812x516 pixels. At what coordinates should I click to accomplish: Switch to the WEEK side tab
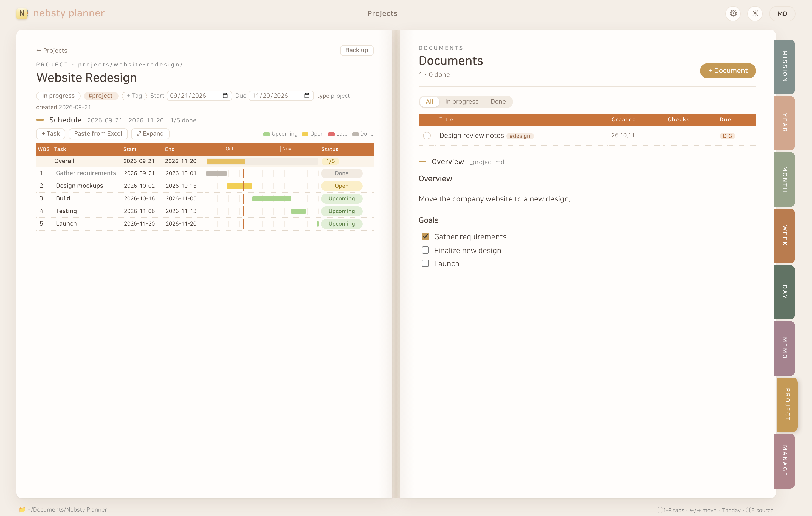pyautogui.click(x=785, y=235)
